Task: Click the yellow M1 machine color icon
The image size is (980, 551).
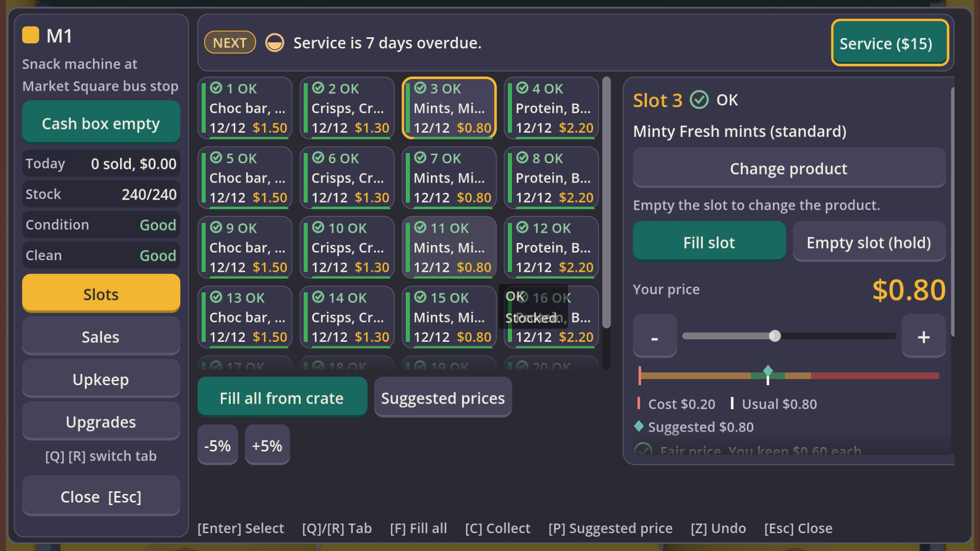Action: pyautogui.click(x=31, y=35)
